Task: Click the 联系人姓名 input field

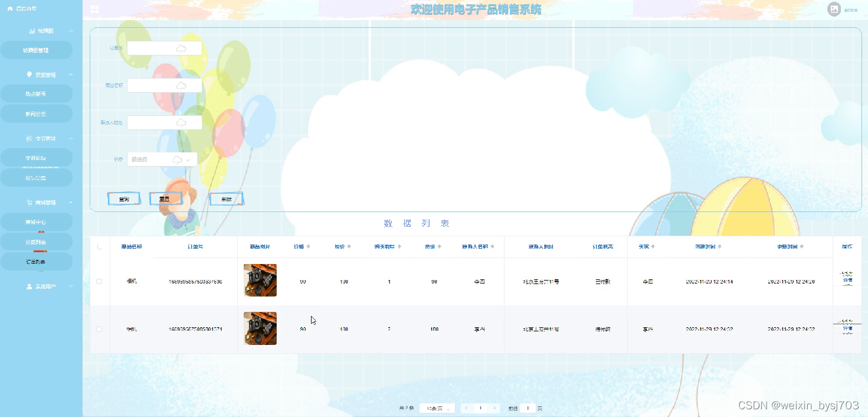Action: point(165,123)
